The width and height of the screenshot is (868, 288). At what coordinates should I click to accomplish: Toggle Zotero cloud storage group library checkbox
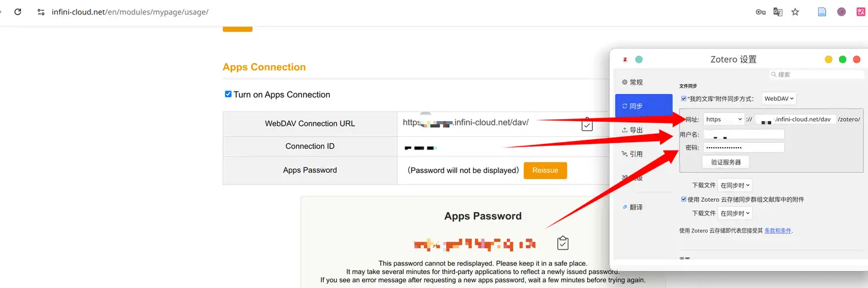click(684, 199)
